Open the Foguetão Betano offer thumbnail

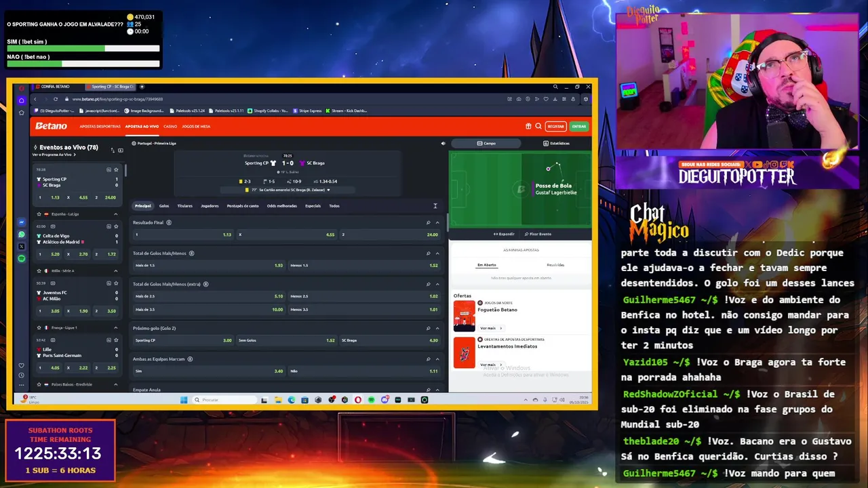tap(465, 316)
